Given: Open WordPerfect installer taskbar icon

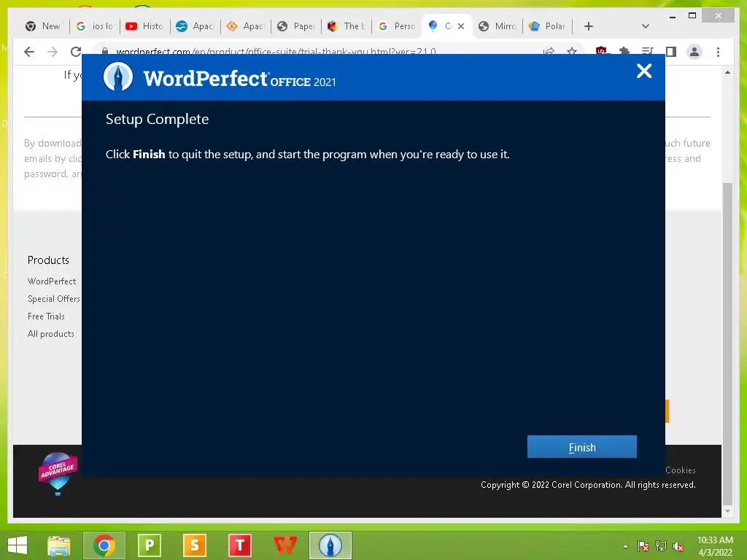Looking at the screenshot, I should point(330,545).
